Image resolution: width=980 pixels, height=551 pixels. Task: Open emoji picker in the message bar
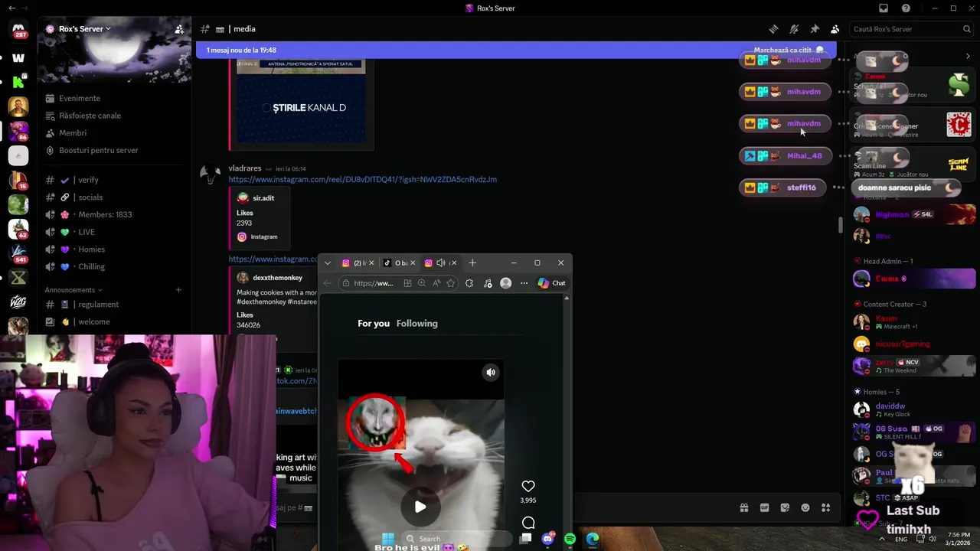pos(805,507)
